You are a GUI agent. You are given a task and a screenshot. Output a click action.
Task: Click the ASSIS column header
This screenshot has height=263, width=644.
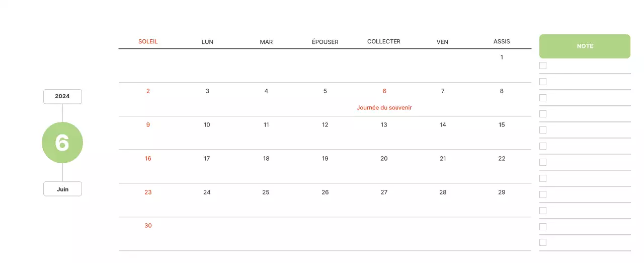tap(502, 42)
